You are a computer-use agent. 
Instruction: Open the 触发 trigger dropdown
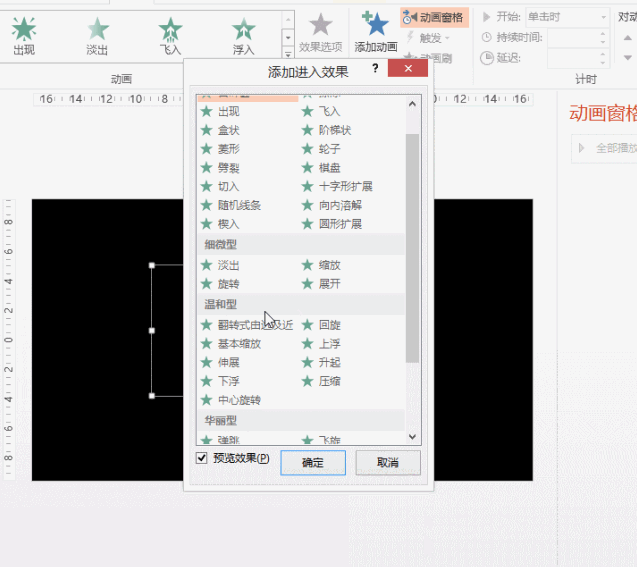[428, 38]
